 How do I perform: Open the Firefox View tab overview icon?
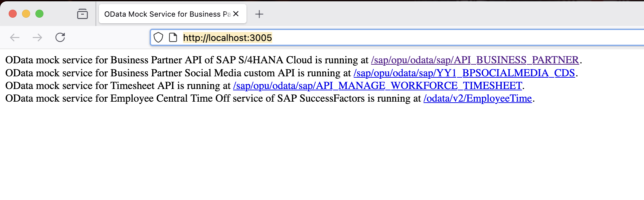pos(82,14)
